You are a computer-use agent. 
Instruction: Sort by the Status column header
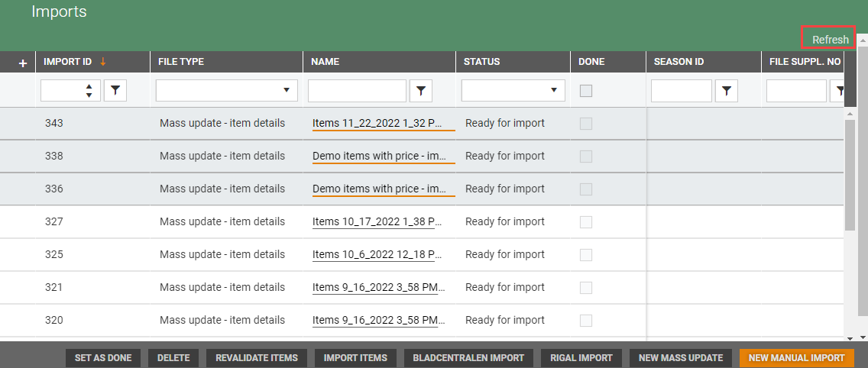pos(481,62)
